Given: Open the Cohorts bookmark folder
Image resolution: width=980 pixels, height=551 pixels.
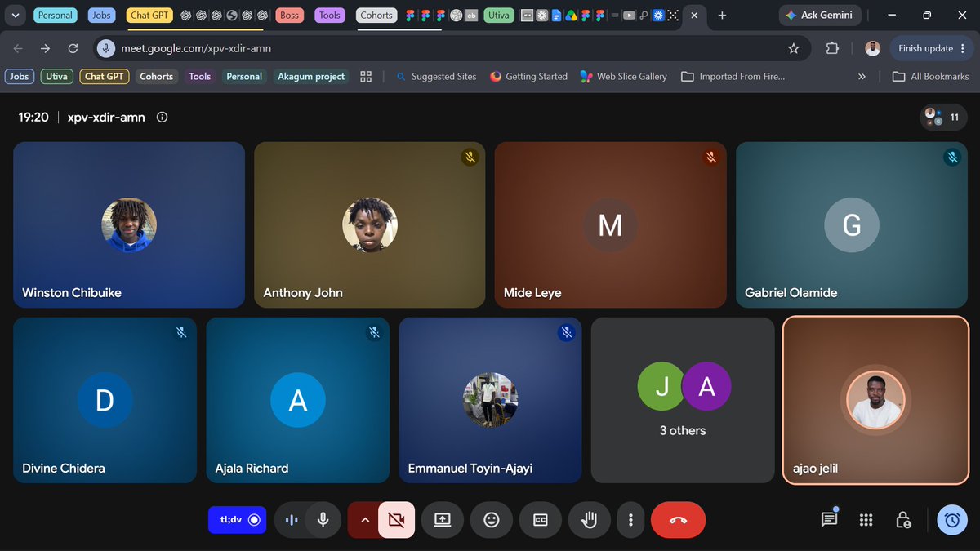Looking at the screenshot, I should pyautogui.click(x=156, y=76).
